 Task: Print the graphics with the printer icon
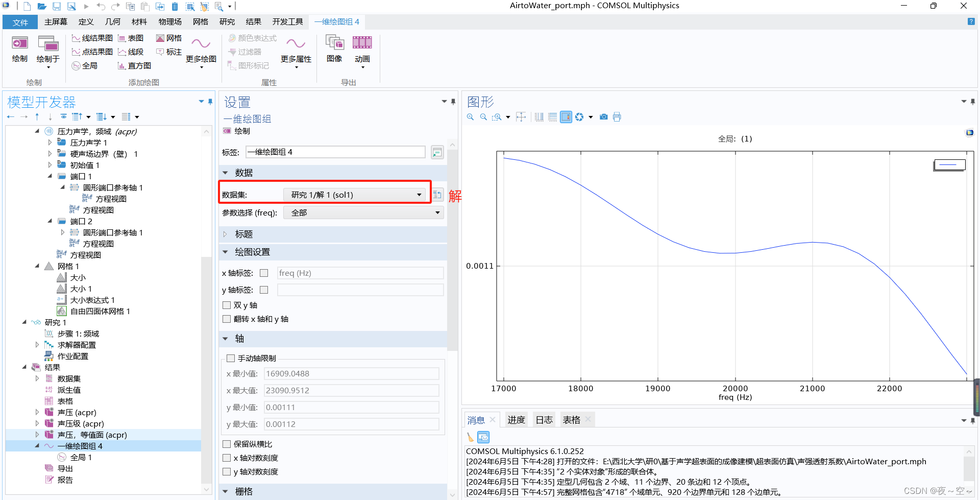click(x=617, y=117)
